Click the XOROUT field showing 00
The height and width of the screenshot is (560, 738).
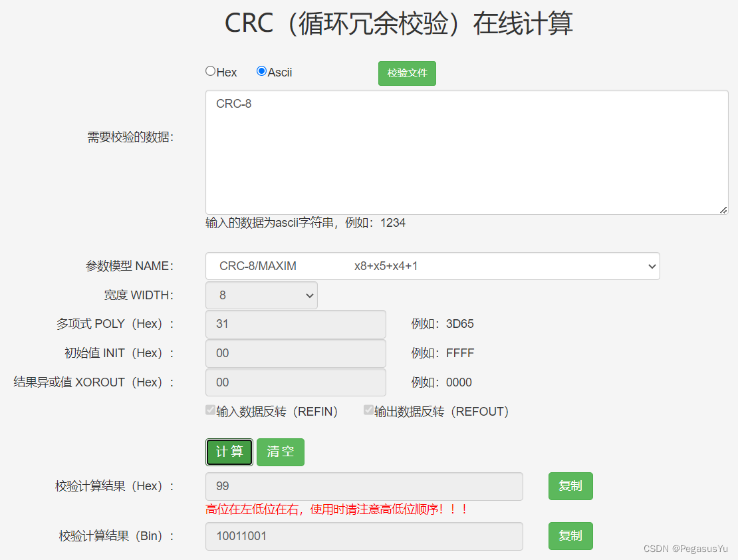coord(295,382)
